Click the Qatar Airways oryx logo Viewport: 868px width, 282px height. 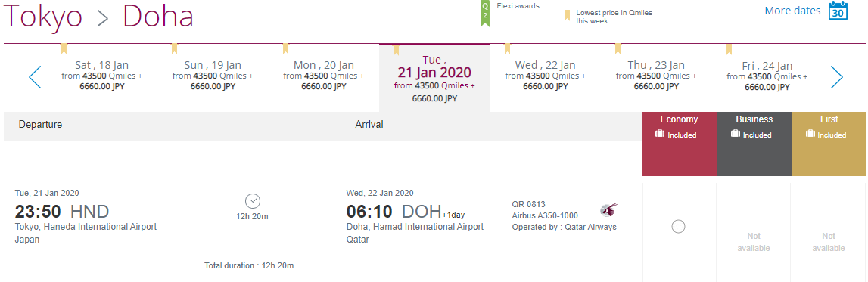[609, 210]
